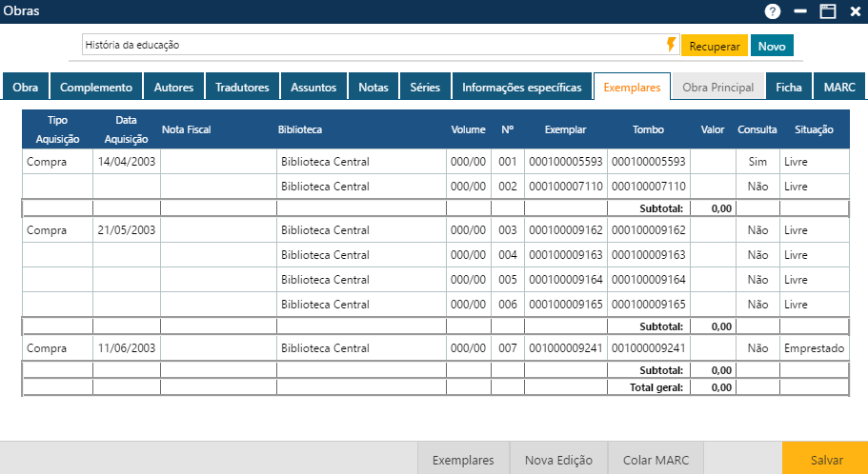868x474 pixels.
Task: Click the Salvar button
Action: click(x=826, y=460)
